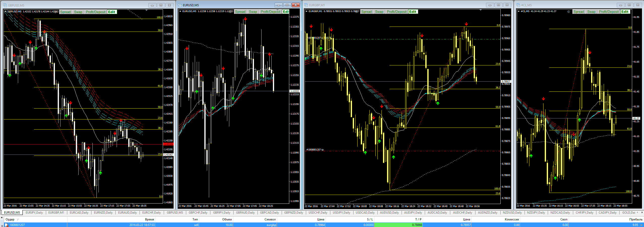
Task: Switch to NZDUSD,Daily chart tab
Action: pyautogui.click(x=512, y=212)
